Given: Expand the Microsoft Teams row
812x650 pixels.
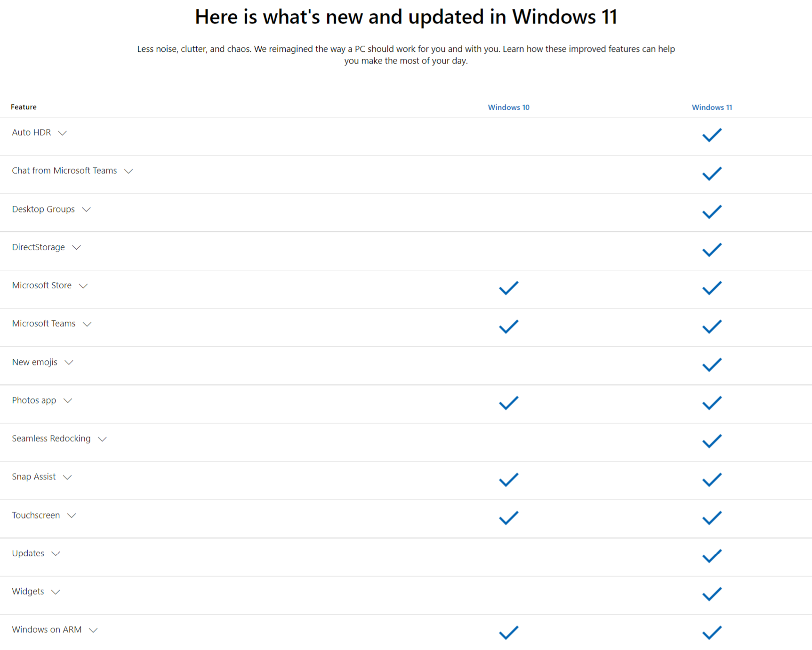Looking at the screenshot, I should point(87,324).
